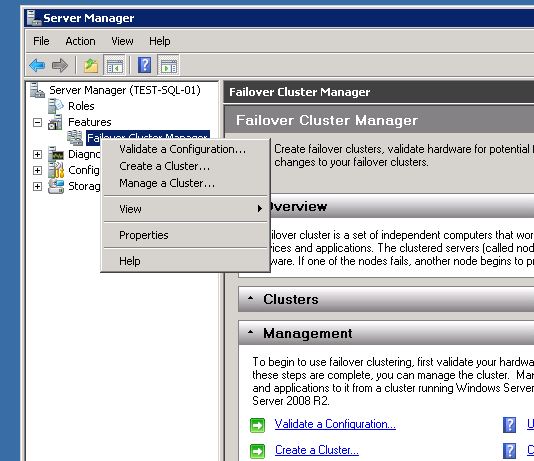Open the Help menu in menu bar
Image resolution: width=534 pixels, height=461 pixels.
[160, 41]
